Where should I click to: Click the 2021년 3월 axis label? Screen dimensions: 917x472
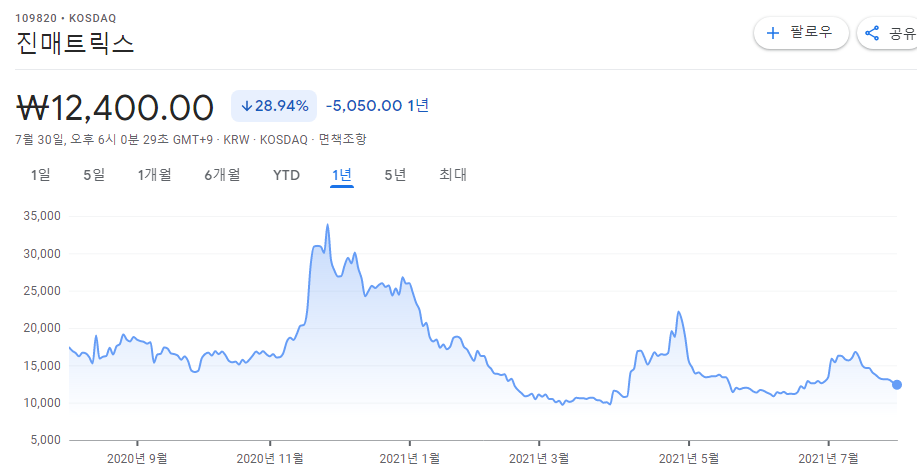[539, 459]
